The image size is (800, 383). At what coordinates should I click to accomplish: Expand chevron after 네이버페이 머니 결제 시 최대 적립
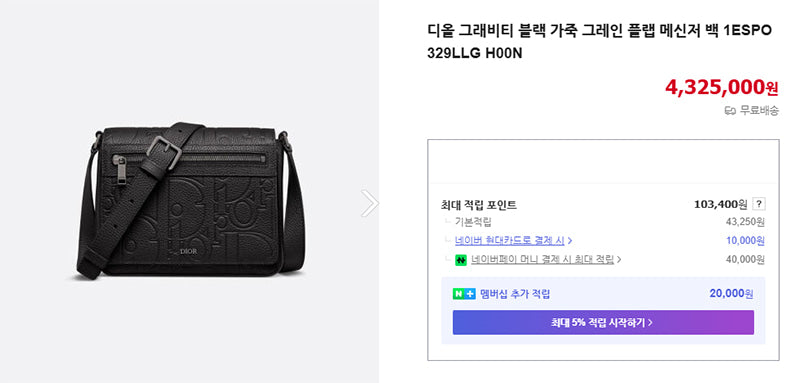click(618, 259)
